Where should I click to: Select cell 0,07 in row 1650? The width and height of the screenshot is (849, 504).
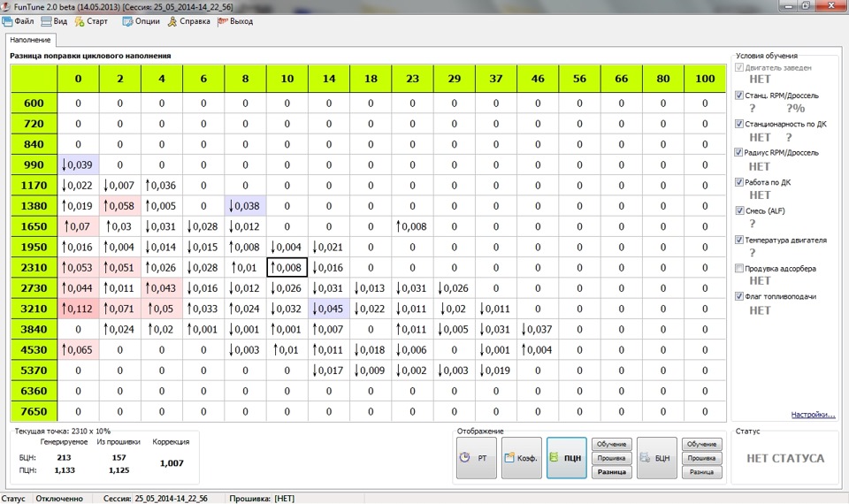78,226
